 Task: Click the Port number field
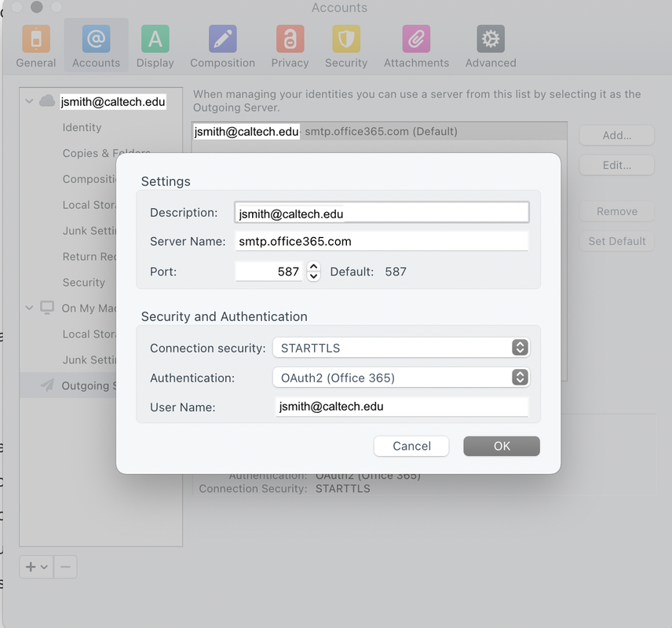pyautogui.click(x=269, y=272)
